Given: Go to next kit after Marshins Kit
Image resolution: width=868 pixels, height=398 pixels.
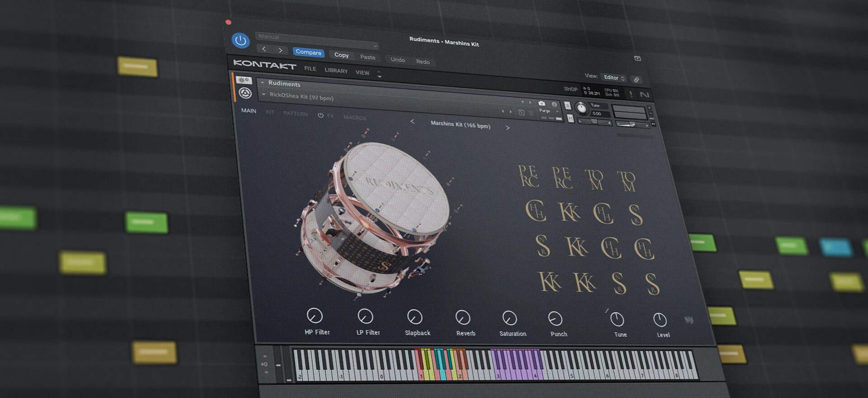Looking at the screenshot, I should point(508,128).
